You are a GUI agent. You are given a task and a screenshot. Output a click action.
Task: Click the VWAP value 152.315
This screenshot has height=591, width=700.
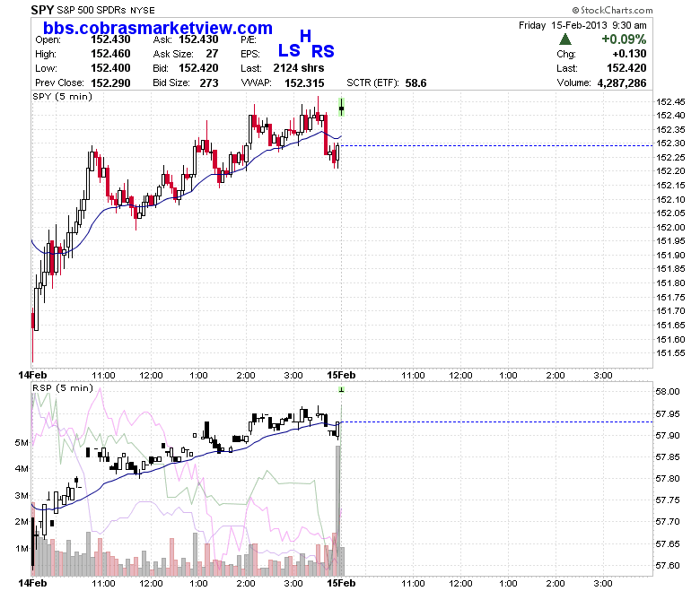coord(304,83)
